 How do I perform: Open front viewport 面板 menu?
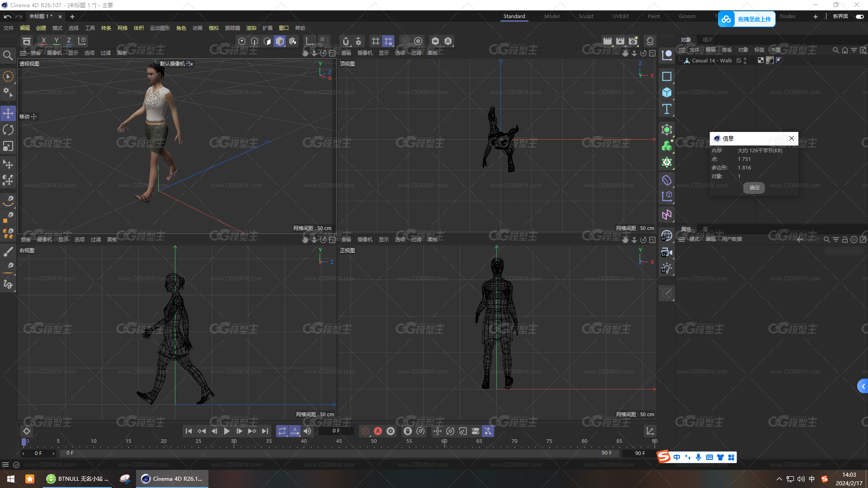point(432,239)
